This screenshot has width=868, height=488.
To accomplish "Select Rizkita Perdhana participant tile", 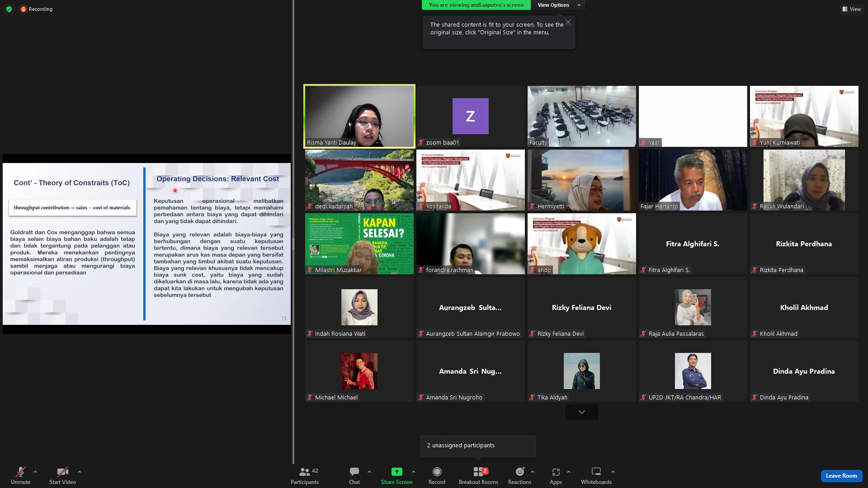I will pos(804,244).
